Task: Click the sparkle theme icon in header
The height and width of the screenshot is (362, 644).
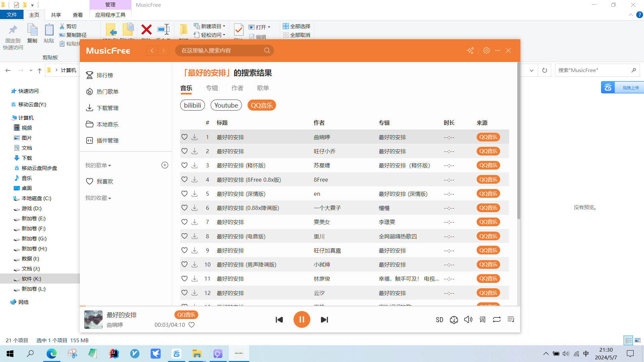Action: [470, 50]
